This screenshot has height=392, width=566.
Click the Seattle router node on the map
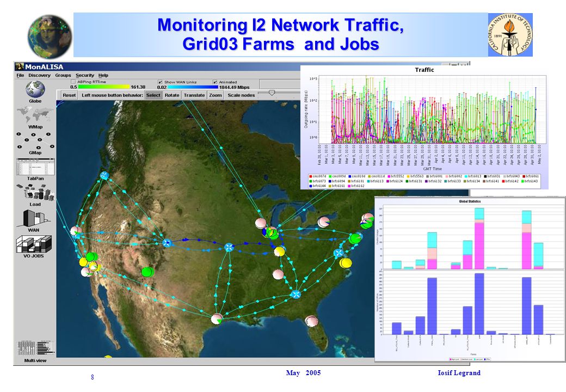(104, 176)
